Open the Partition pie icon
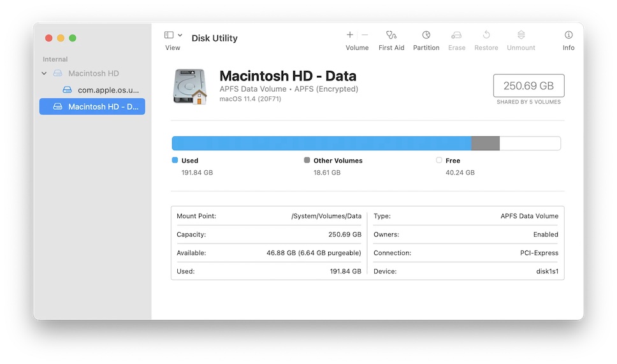This screenshot has width=617, height=364. click(426, 35)
